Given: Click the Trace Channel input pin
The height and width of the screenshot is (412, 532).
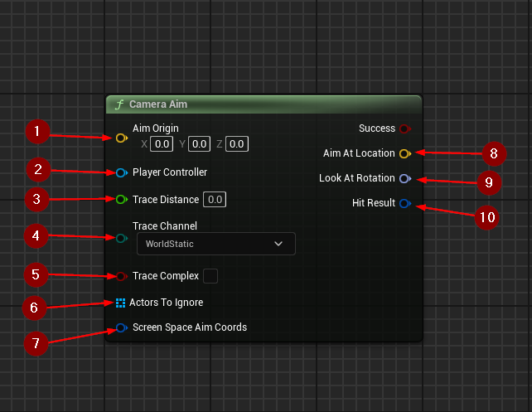Looking at the screenshot, I should (x=121, y=239).
